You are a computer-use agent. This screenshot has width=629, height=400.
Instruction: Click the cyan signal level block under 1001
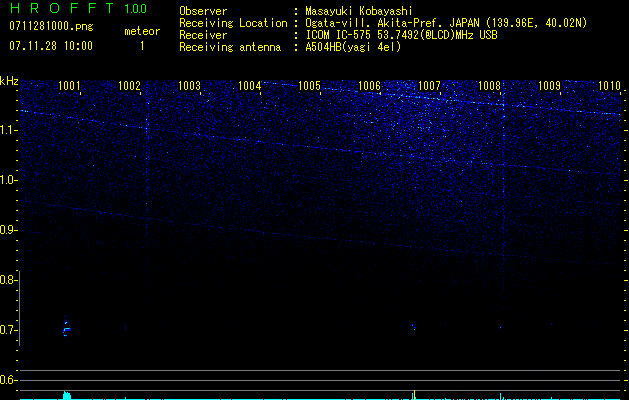(x=67, y=395)
